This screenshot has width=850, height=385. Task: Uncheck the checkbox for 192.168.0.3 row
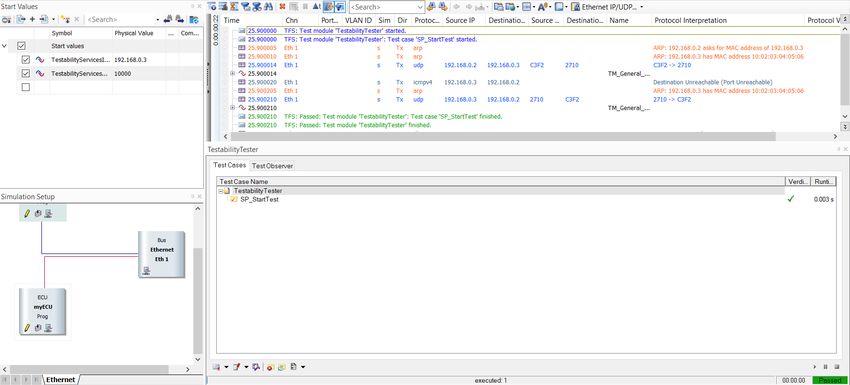(25, 60)
